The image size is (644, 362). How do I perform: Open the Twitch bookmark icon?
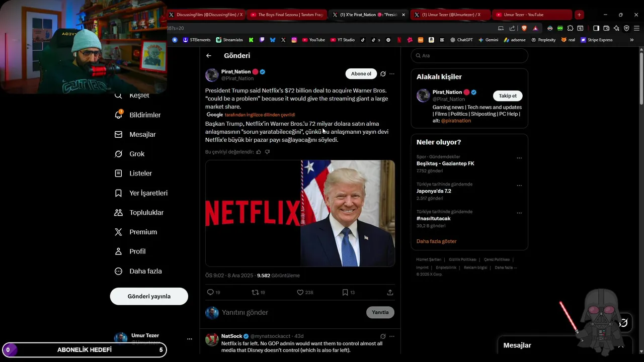pyautogui.click(x=262, y=40)
